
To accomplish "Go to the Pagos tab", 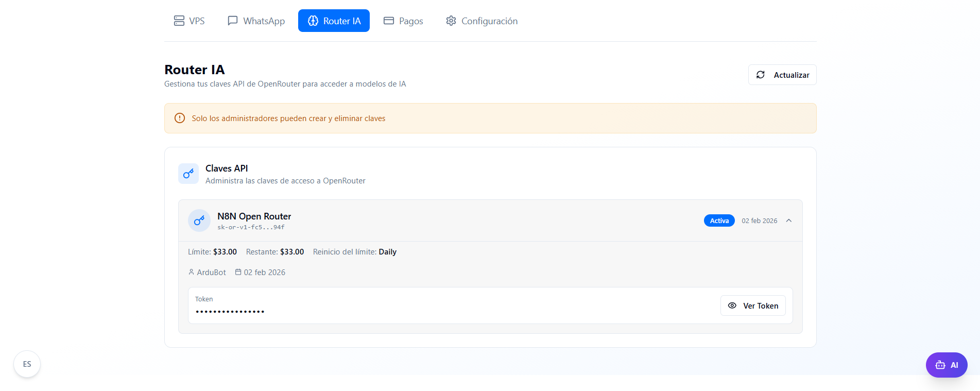I will coord(403,21).
